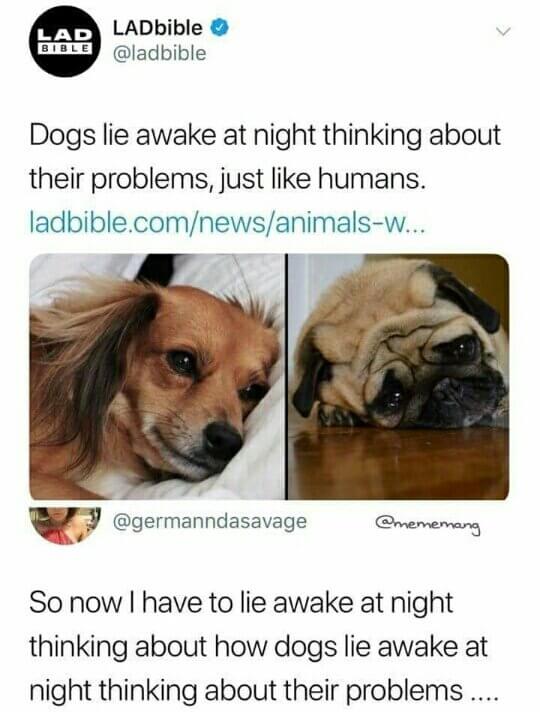Click the @mememang watermark signature
Image resolution: width=540 pixels, height=712 pixels.
(x=427, y=525)
